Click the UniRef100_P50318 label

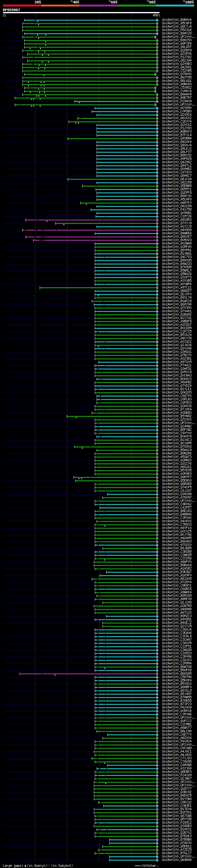[177, 30]
